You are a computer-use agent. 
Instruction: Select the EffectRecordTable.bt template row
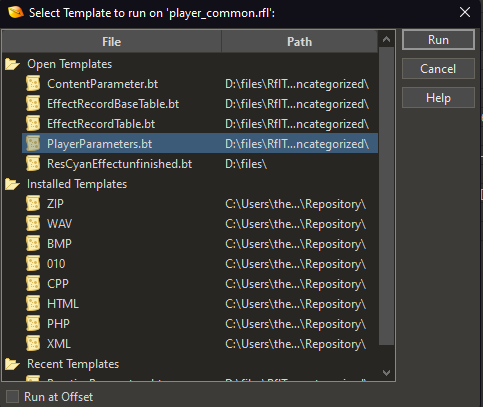(x=200, y=124)
